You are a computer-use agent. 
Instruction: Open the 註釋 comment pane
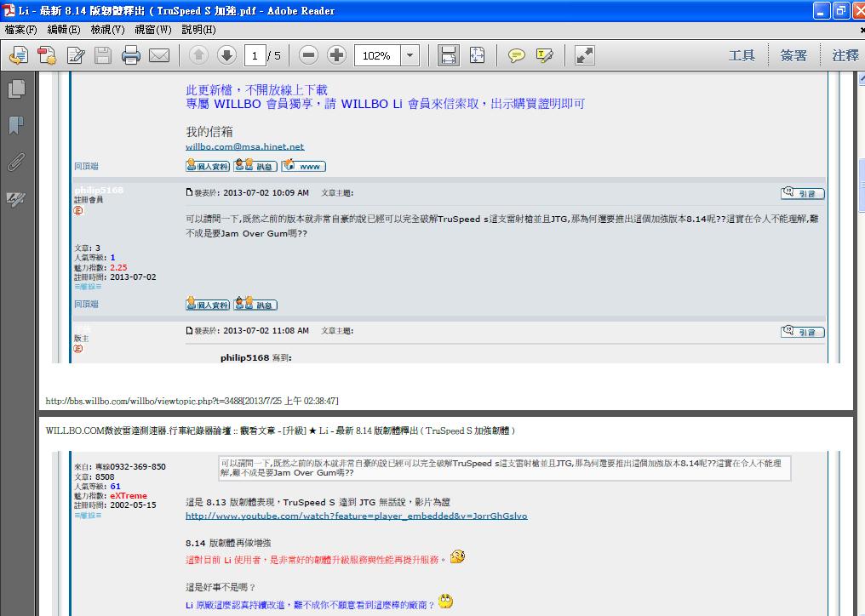(845, 55)
